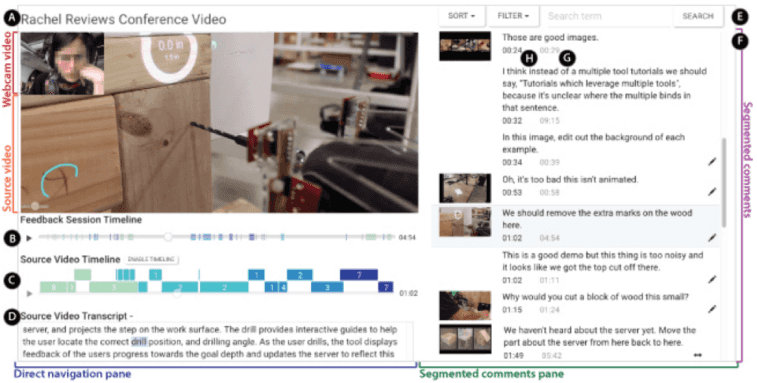Screen dimensions: 757x383
Task: Select the comment 'We should remove the extra marks'
Action: click(597, 219)
